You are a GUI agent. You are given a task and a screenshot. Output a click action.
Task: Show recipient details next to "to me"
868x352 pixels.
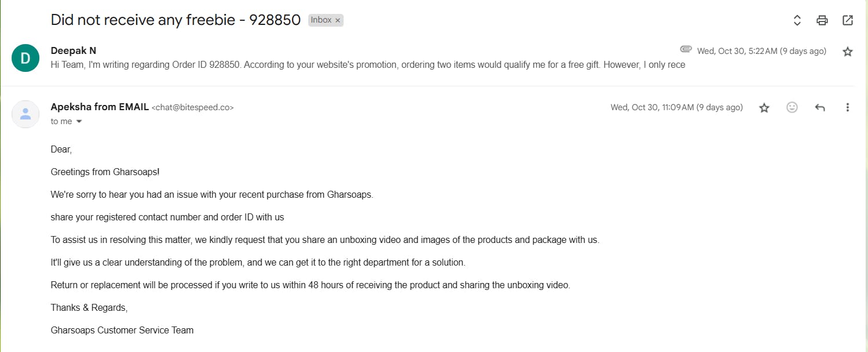coord(79,122)
